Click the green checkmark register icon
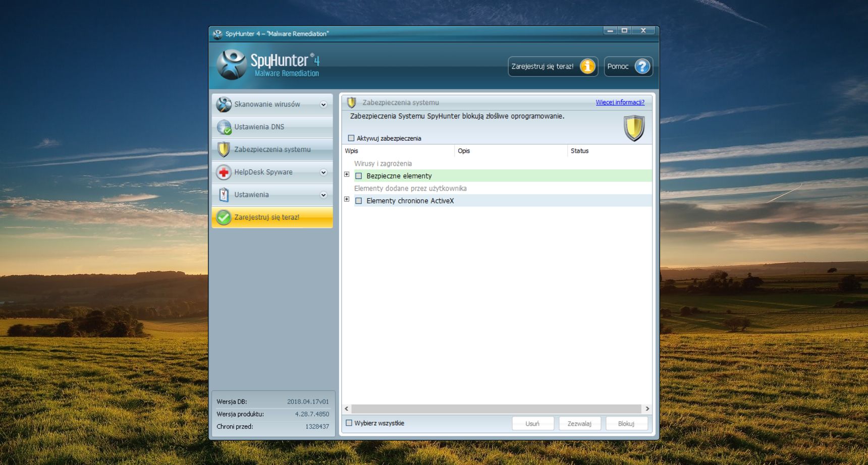The image size is (868, 465). 224,217
